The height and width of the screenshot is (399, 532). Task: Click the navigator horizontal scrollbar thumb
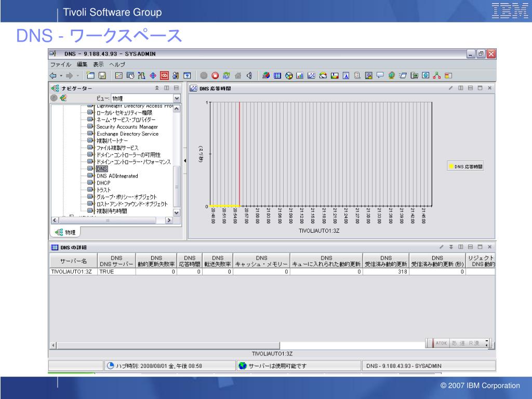pyautogui.click(x=108, y=220)
